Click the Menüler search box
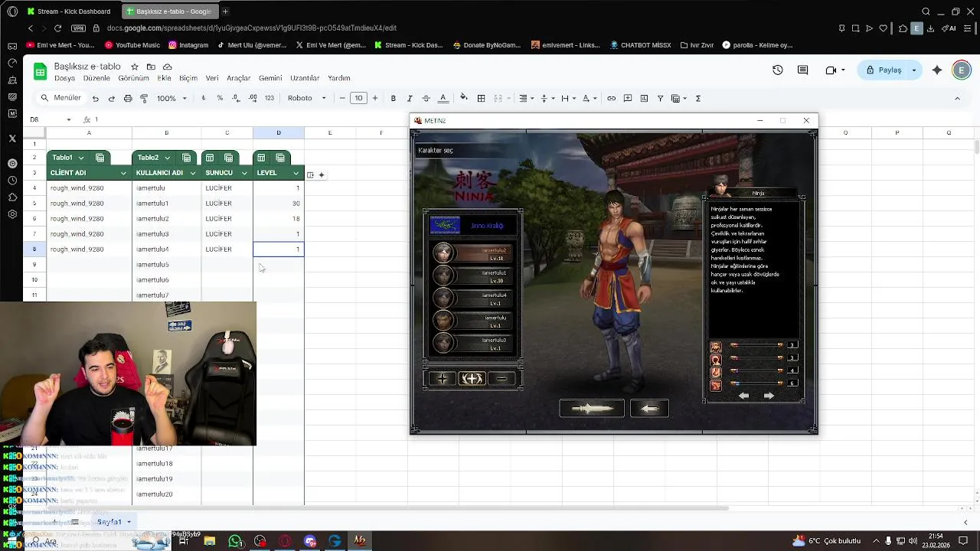This screenshot has width=980, height=551. (x=61, y=98)
